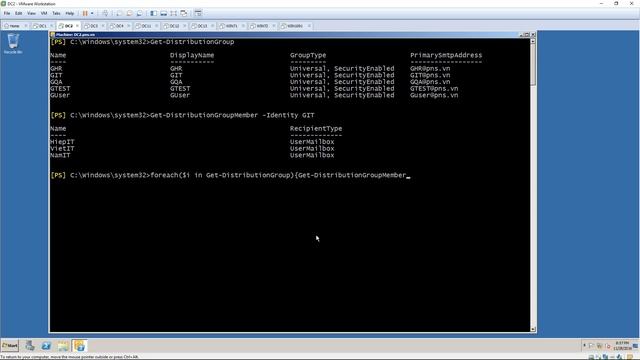Click 'HiepIT' member name text
The width and height of the screenshot is (640, 360).
pos(62,142)
